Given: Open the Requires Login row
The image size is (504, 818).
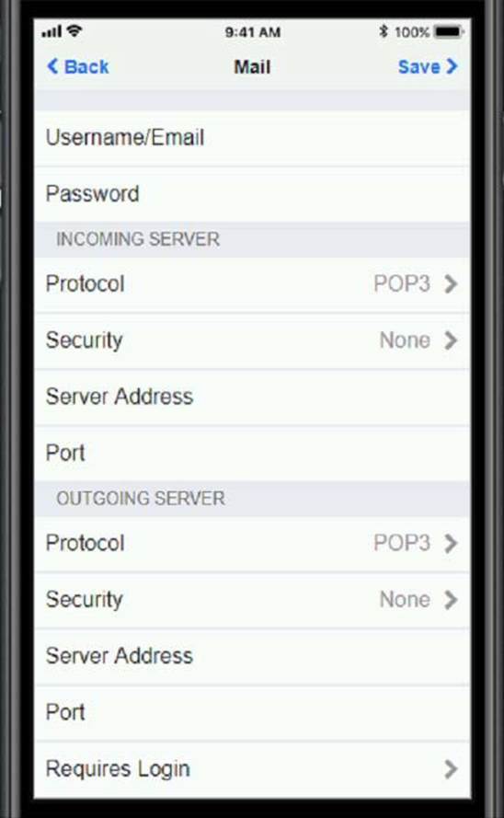Looking at the screenshot, I should [x=252, y=769].
